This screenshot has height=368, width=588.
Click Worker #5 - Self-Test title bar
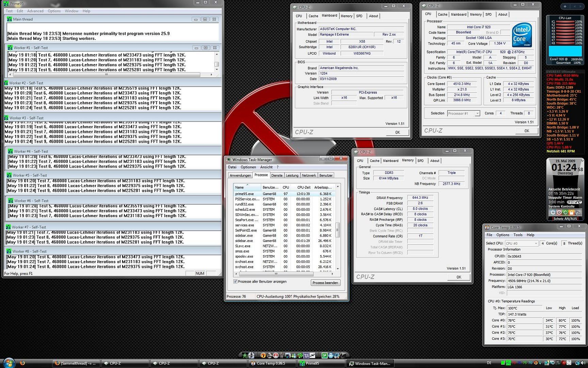coord(113,175)
